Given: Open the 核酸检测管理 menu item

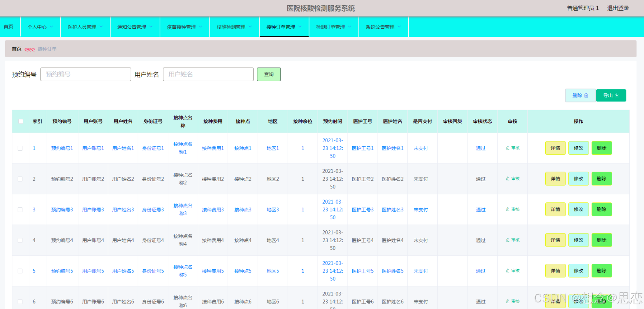Looking at the screenshot, I should coord(234,27).
